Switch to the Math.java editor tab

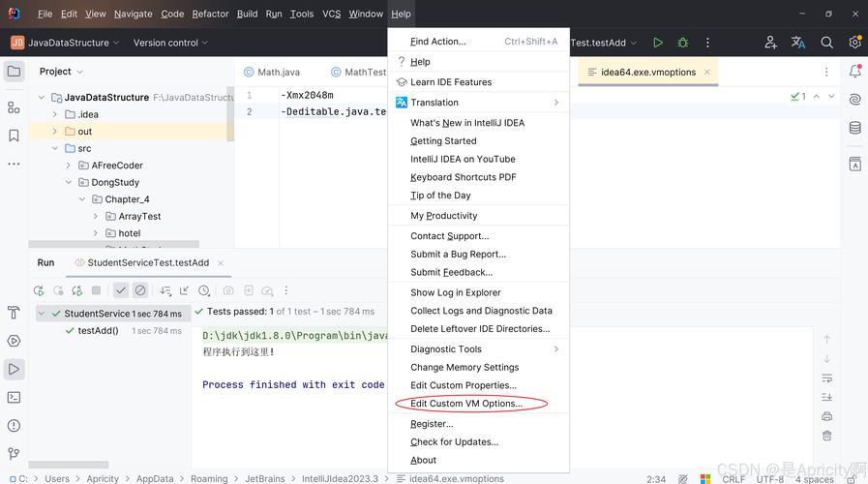point(279,72)
